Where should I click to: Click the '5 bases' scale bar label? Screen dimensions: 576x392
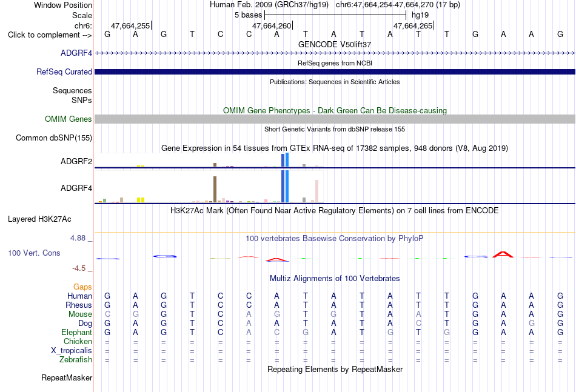pyautogui.click(x=249, y=15)
